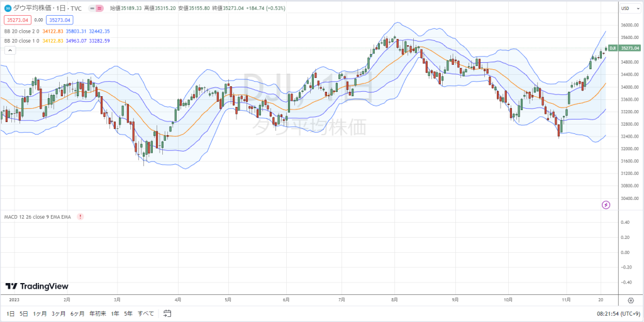Click the ダウ平均株価 symbol title
This screenshot has height=322, width=644.
coord(33,8)
